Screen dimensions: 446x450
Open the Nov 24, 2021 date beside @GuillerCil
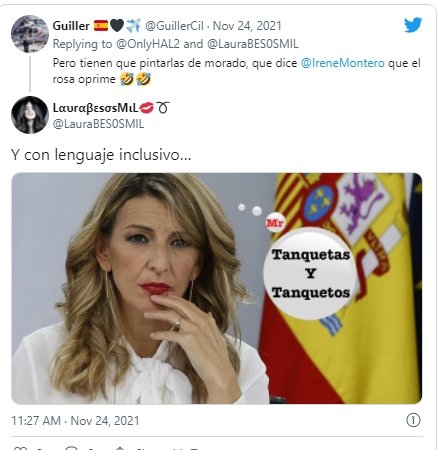(247, 26)
